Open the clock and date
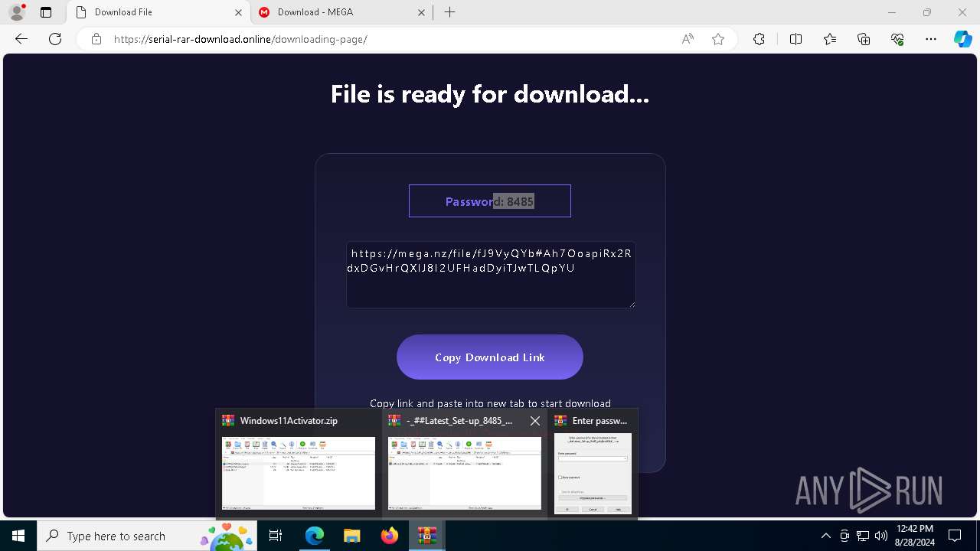The width and height of the screenshot is (980, 551). coord(914,536)
